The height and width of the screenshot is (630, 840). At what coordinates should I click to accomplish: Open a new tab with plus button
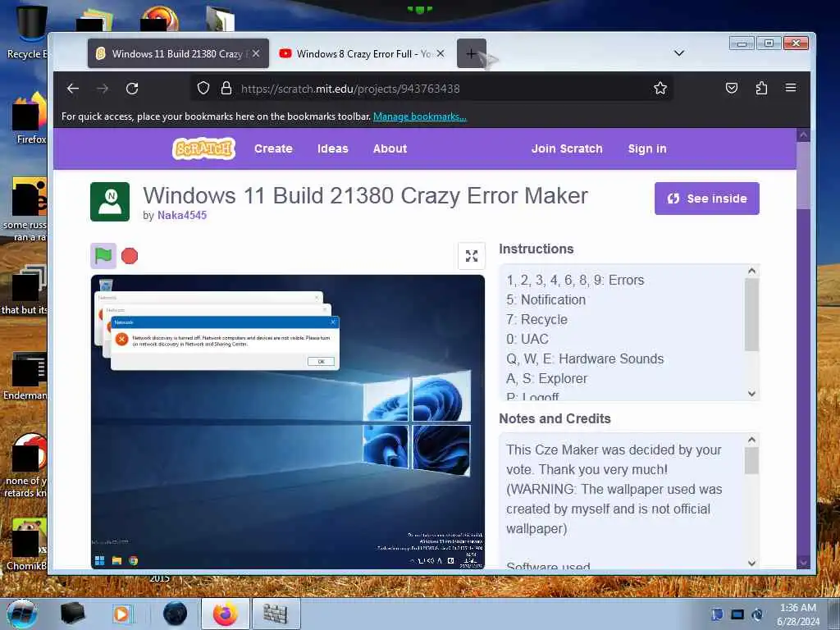472,53
